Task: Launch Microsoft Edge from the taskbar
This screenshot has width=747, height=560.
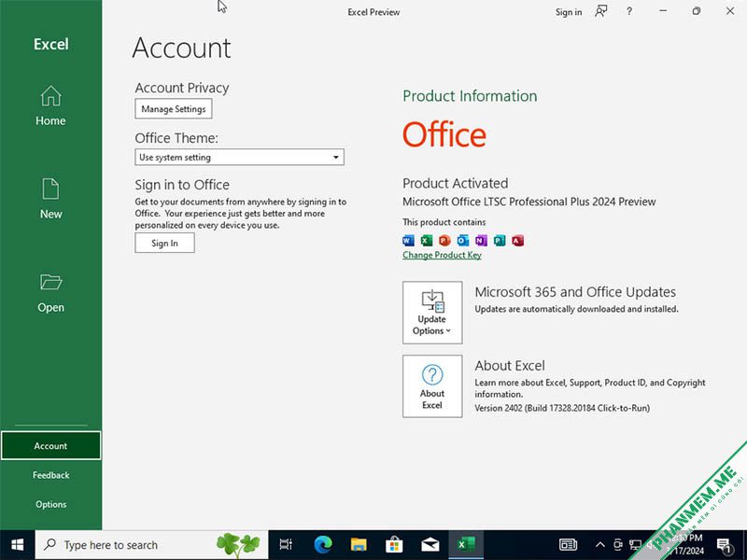Action: coord(322,545)
